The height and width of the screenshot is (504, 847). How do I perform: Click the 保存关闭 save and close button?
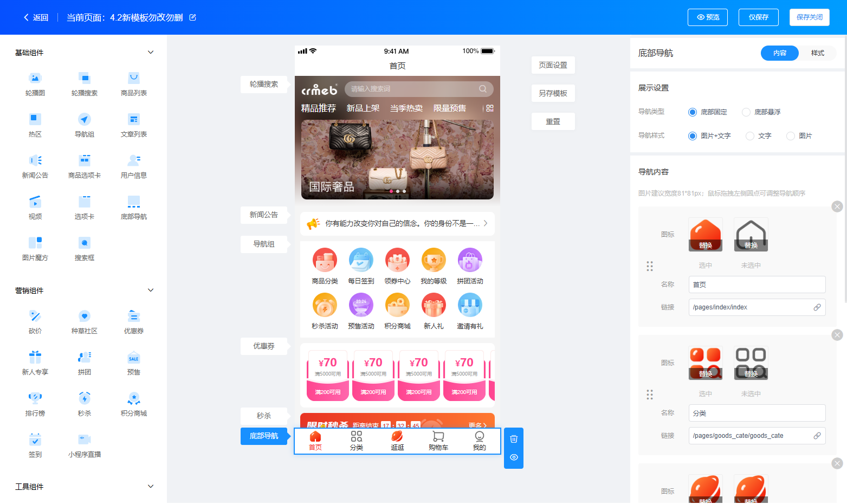point(810,17)
